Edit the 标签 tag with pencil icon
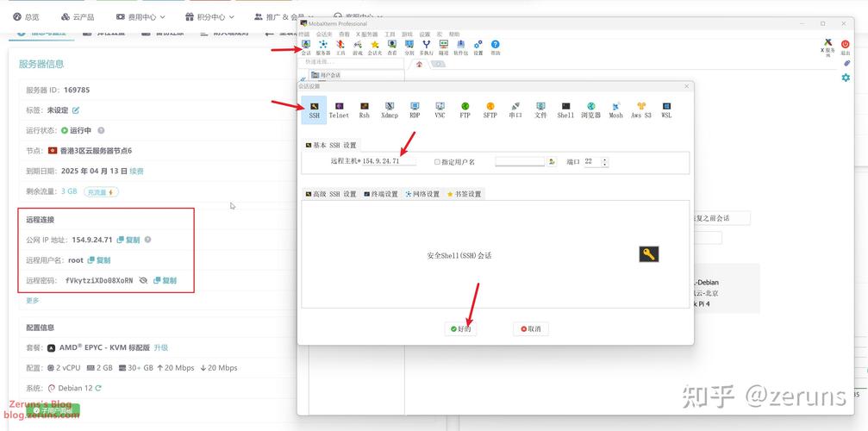The width and height of the screenshot is (868, 431). tap(76, 110)
